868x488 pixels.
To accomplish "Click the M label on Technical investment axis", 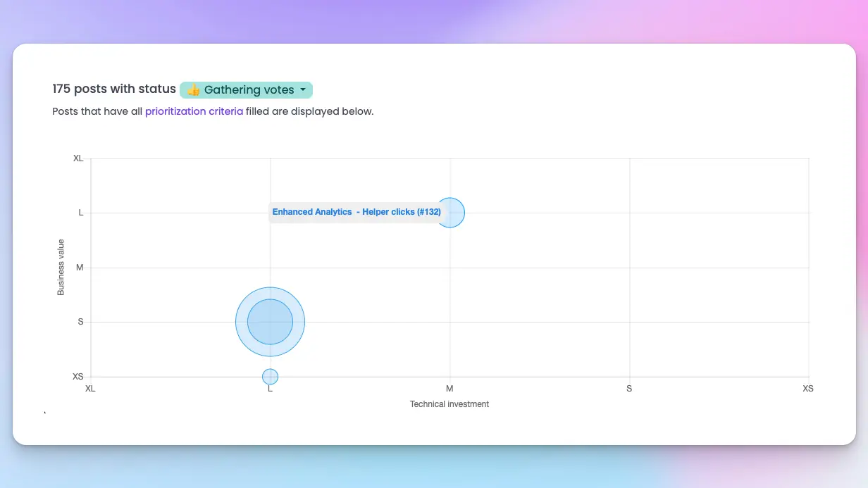I will click(449, 389).
